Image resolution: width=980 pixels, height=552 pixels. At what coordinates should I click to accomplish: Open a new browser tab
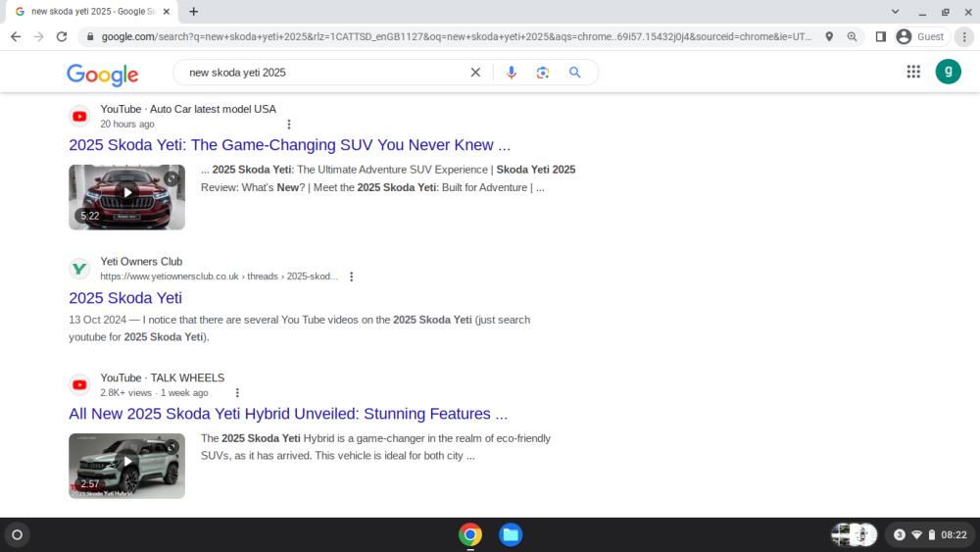pyautogui.click(x=194, y=11)
